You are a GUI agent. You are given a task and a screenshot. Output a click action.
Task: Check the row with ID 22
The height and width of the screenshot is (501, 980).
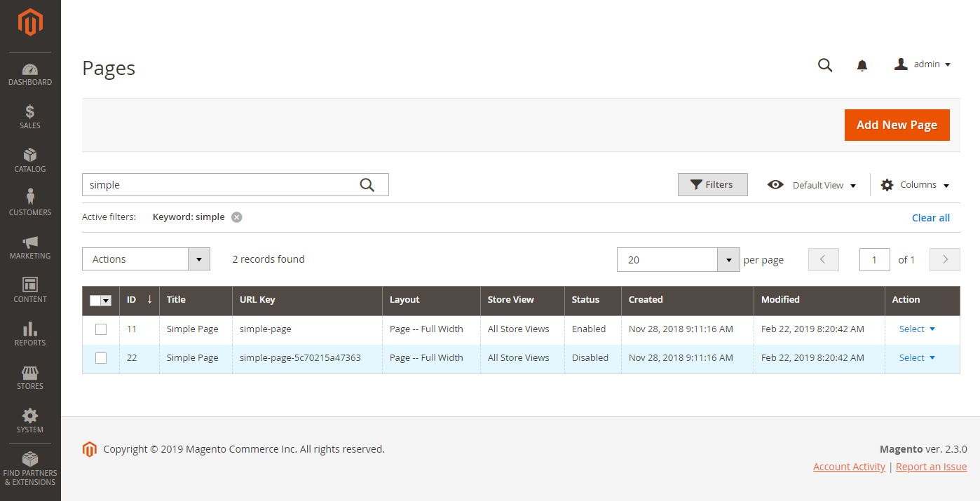click(101, 358)
